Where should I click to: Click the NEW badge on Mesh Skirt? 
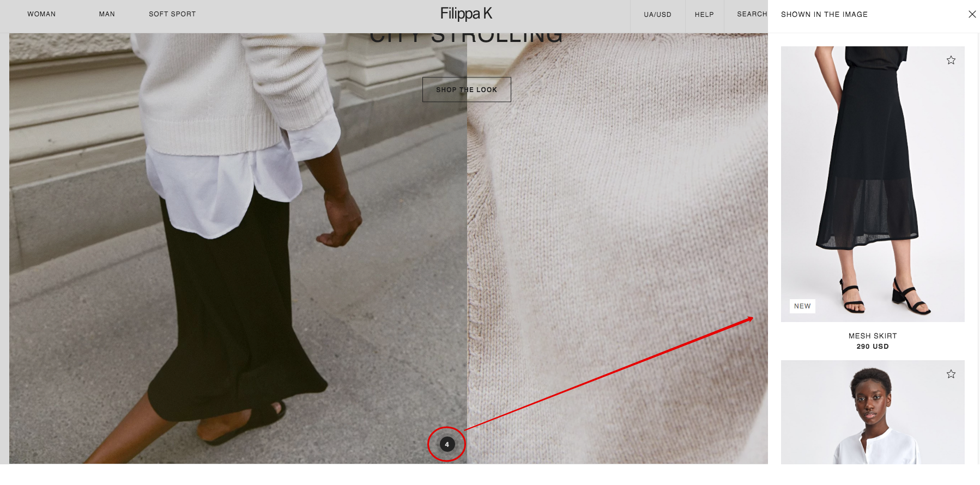802,306
